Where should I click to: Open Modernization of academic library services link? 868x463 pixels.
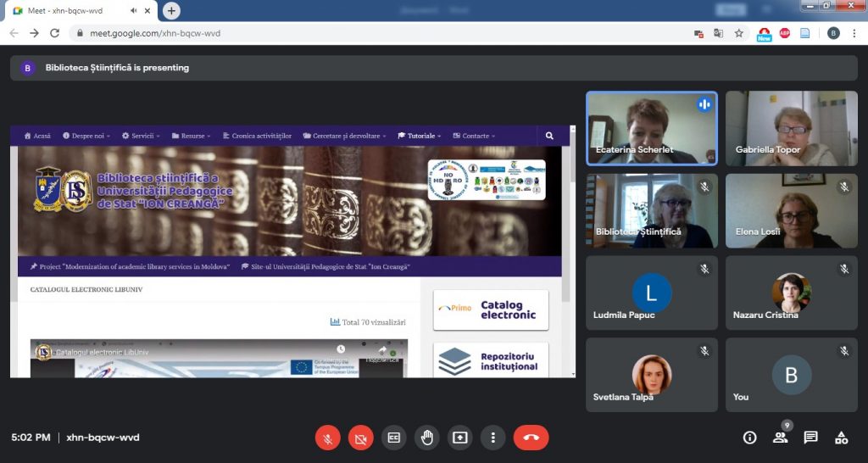pyautogui.click(x=130, y=266)
